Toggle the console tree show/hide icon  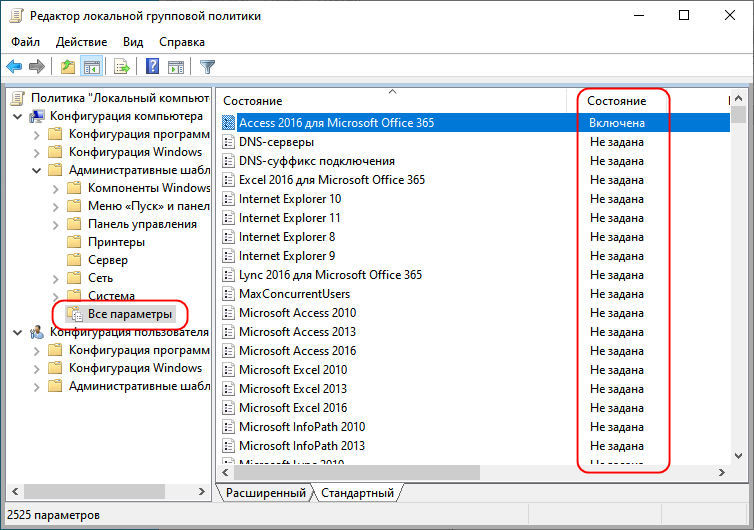[x=91, y=66]
